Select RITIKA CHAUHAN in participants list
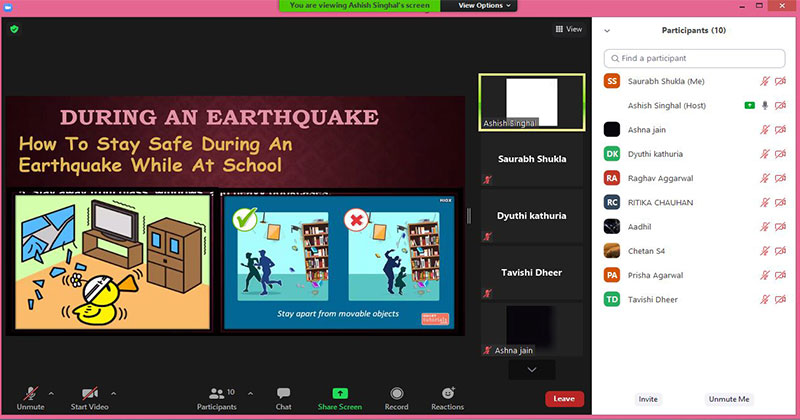800x420 pixels. click(666, 201)
